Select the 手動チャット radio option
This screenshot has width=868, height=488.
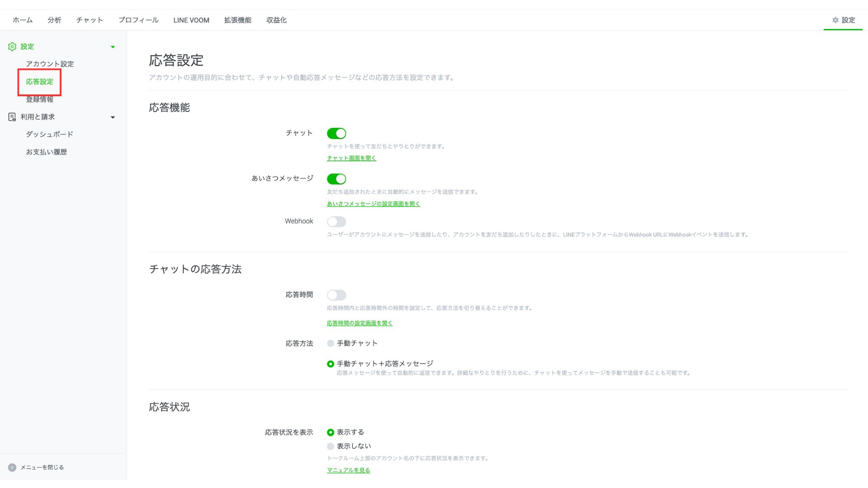(x=330, y=343)
